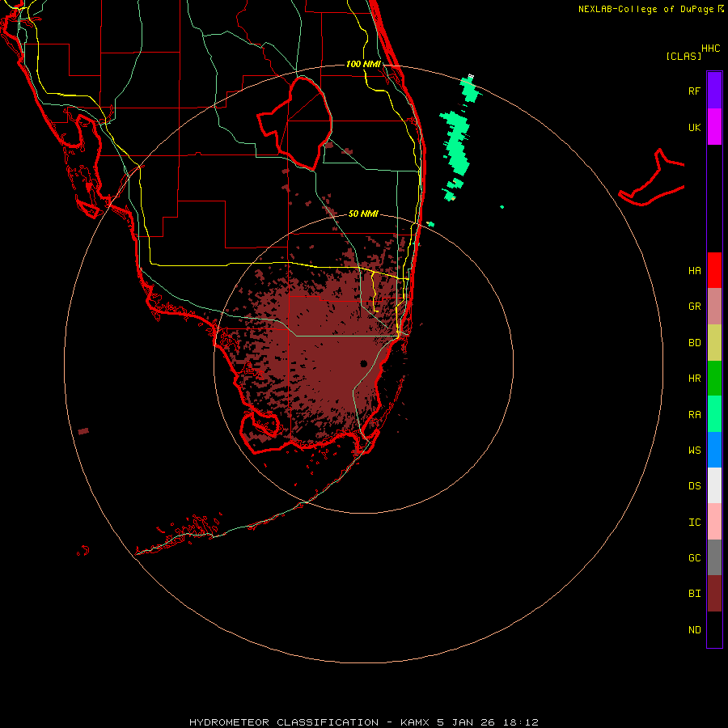Pick the HR green legend swatch
This screenshot has height=728, width=728.
[714, 379]
